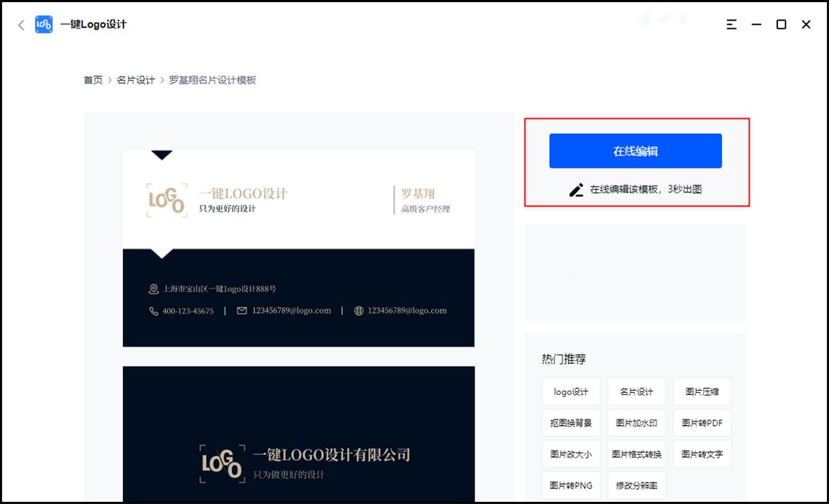The height and width of the screenshot is (504, 829).
Task: Select 图片加水印 from the grid
Action: coord(636,423)
